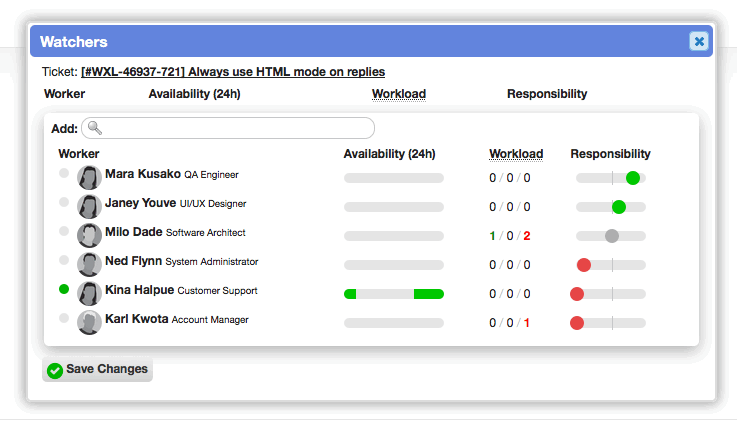Click Karl Kwota's avatar icon
737x423 pixels.
coord(89,322)
